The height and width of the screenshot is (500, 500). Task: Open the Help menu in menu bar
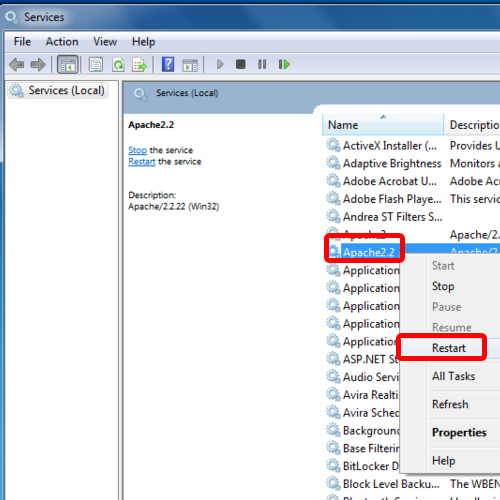(143, 42)
